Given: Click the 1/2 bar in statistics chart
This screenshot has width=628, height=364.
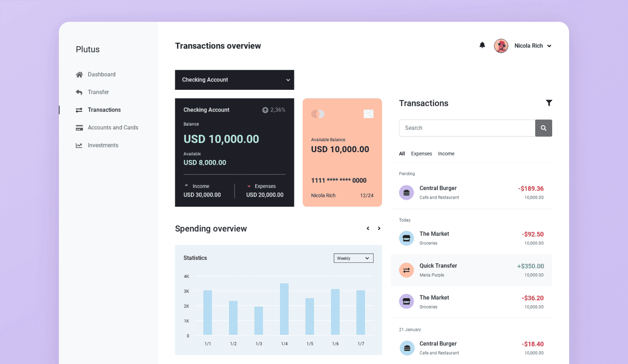Looking at the screenshot, I should click(233, 318).
